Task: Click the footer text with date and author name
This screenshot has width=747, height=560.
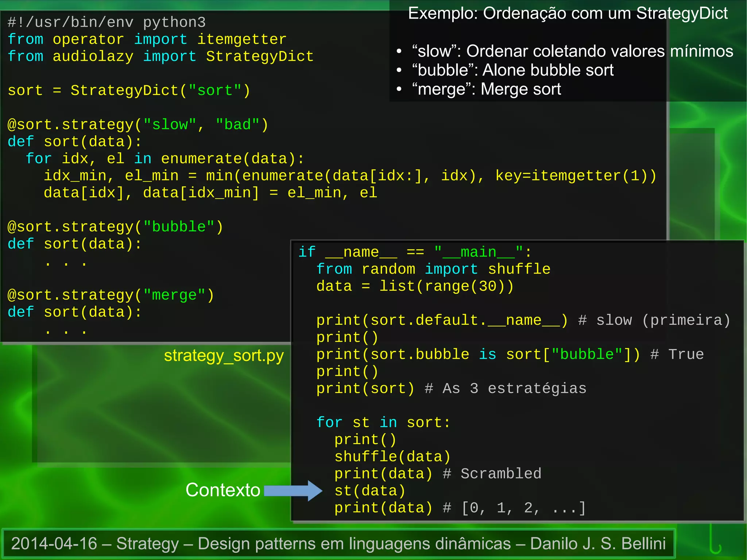Action: coord(338,544)
